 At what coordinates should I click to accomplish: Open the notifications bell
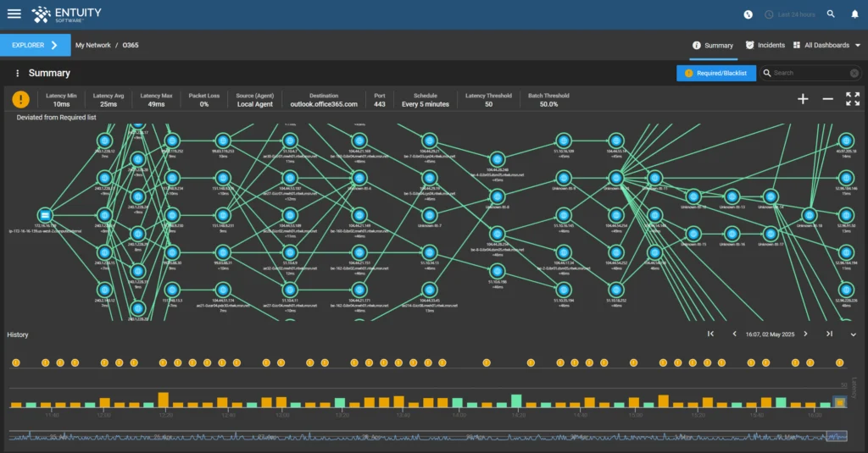coord(854,14)
